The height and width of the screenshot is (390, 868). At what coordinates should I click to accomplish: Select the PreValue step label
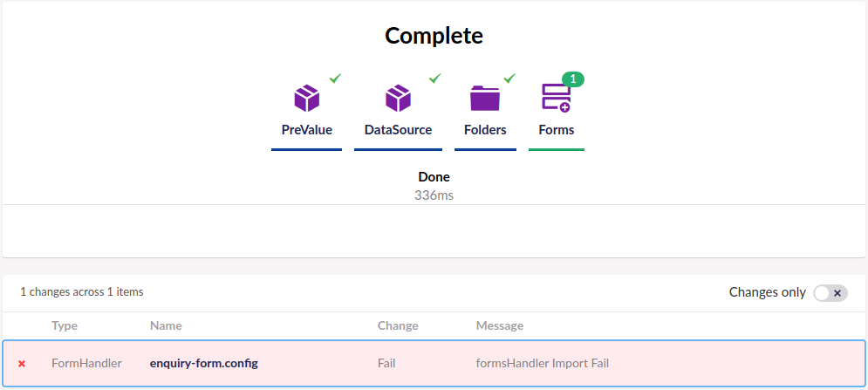[306, 130]
